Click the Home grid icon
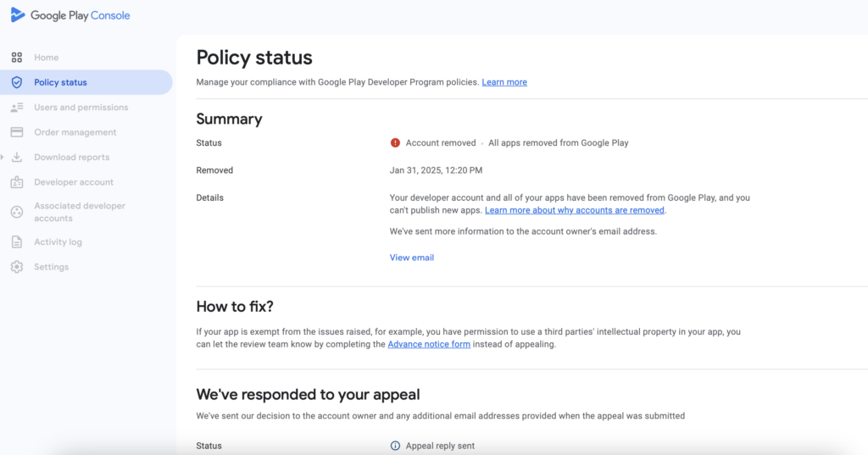This screenshot has height=455, width=868. [17, 58]
